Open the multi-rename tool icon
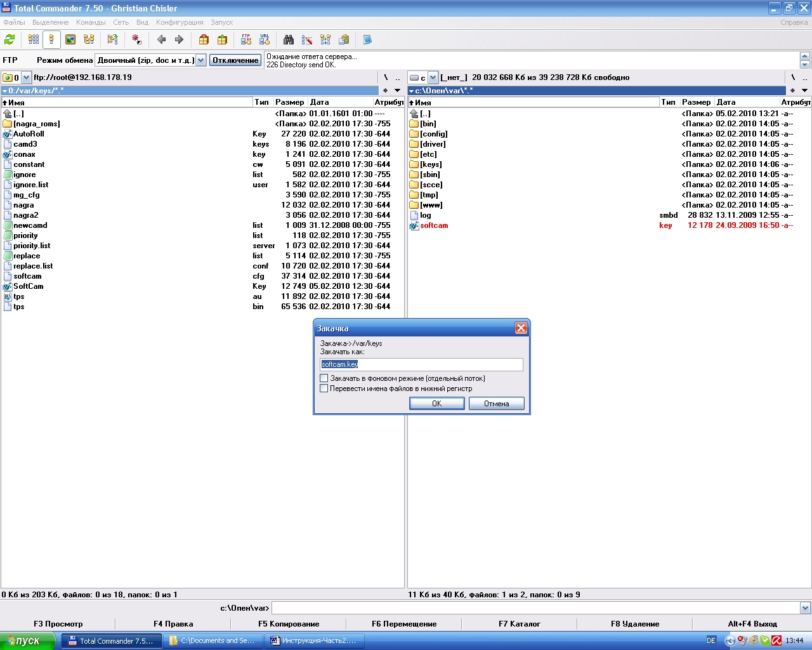This screenshot has height=650, width=812. coord(307,39)
